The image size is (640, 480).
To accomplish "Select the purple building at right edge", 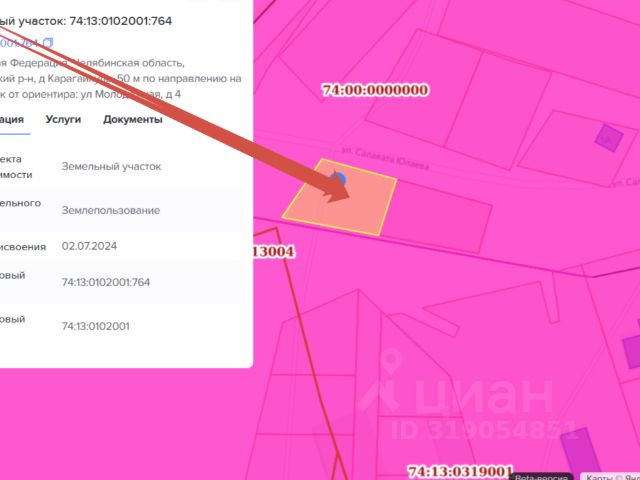I will (631, 346).
